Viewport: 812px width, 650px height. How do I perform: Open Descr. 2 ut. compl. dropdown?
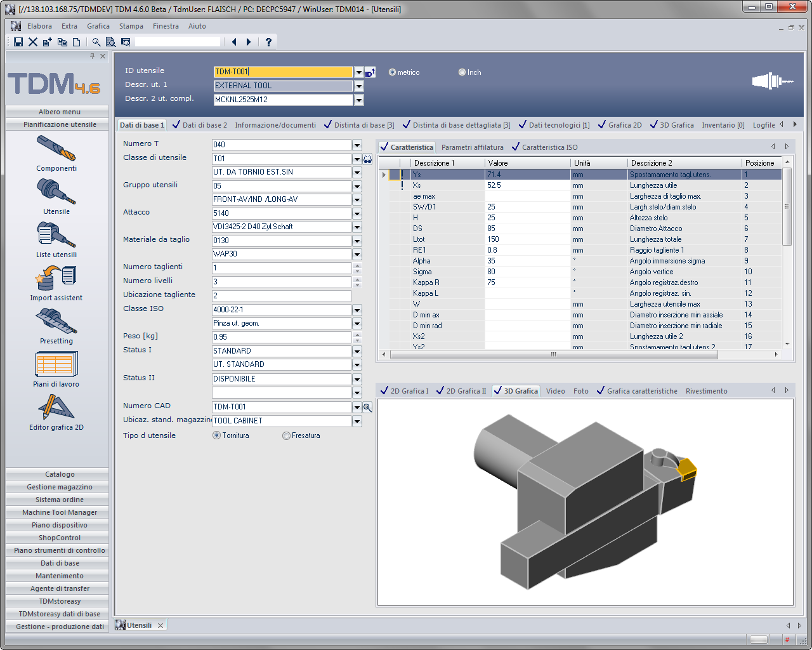[358, 100]
